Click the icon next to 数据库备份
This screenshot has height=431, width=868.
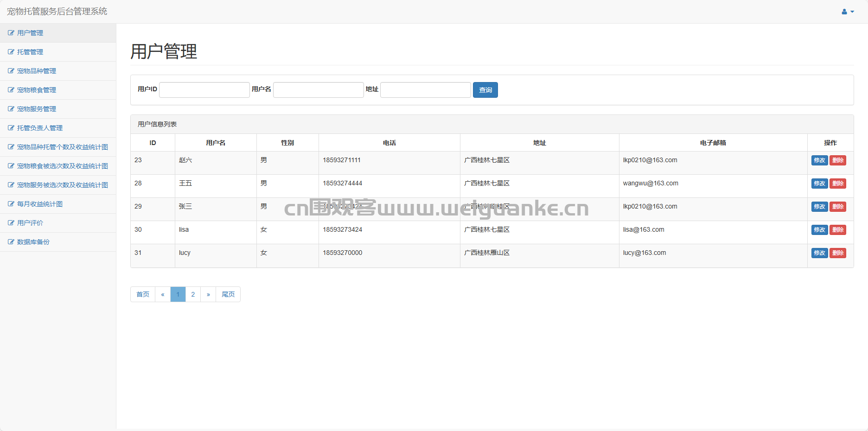(11, 242)
